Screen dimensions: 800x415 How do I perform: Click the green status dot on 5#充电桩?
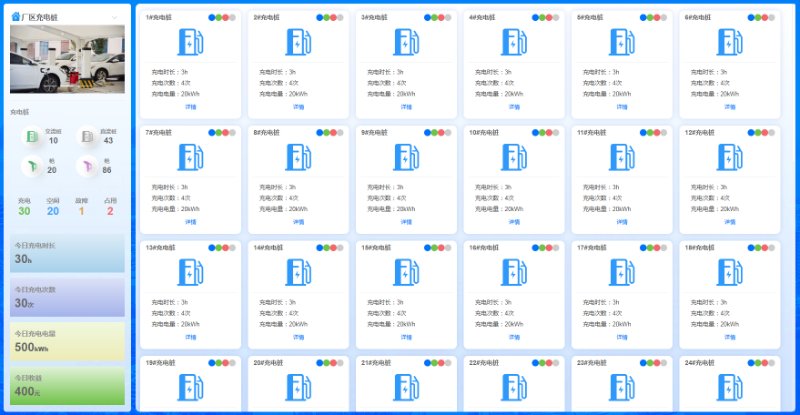650,17
